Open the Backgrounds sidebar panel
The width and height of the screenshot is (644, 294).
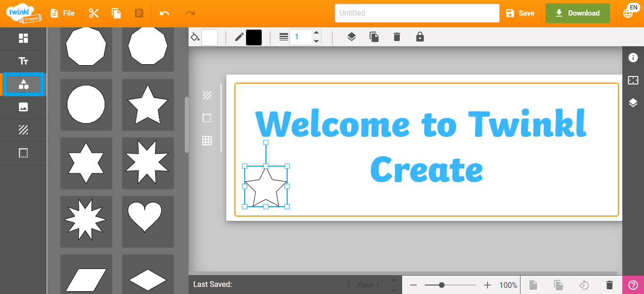(x=23, y=130)
